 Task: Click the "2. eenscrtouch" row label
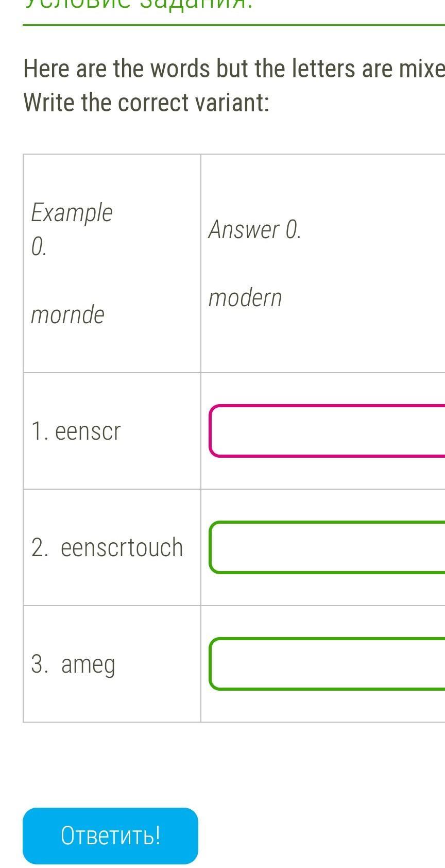[x=107, y=547]
